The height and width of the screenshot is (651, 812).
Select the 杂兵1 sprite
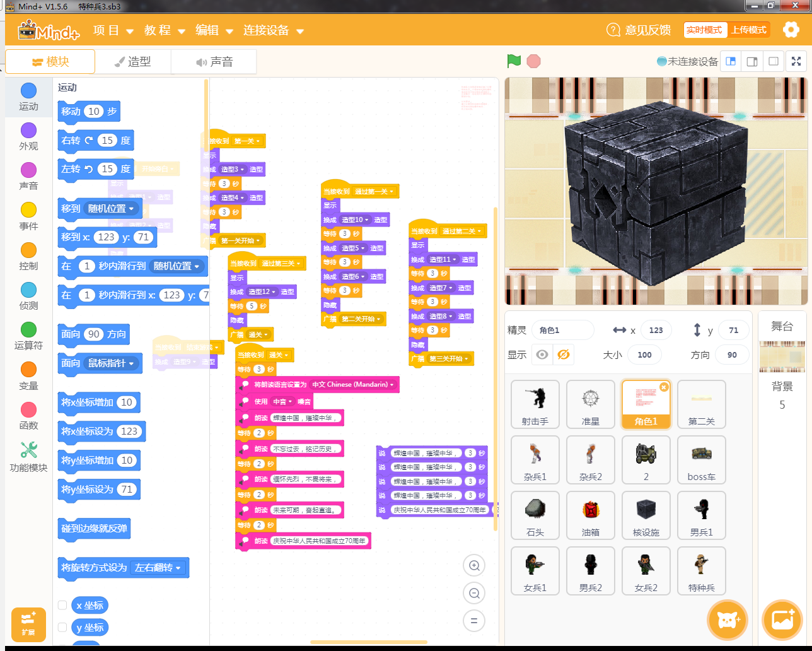click(535, 460)
